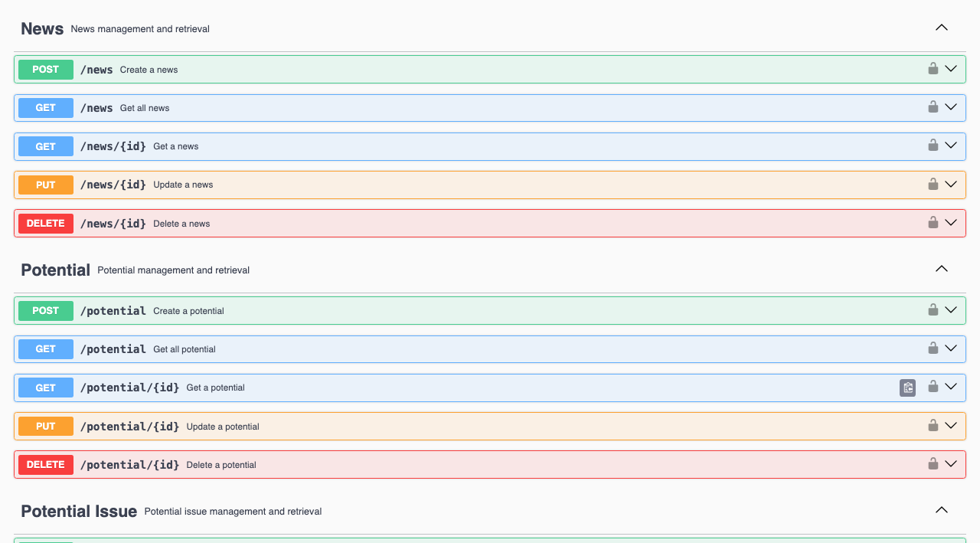The image size is (980, 543).
Task: Click the PUT badge for /news/{id}
Action: click(x=46, y=185)
